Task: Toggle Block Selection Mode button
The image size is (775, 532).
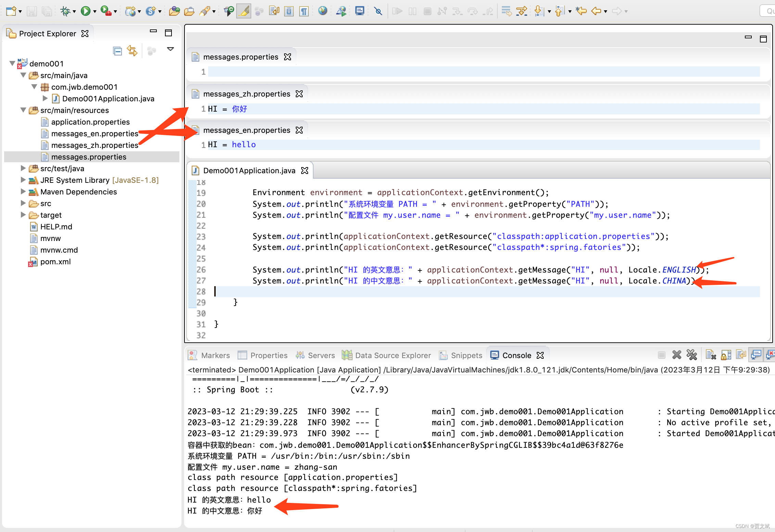Action: (289, 11)
